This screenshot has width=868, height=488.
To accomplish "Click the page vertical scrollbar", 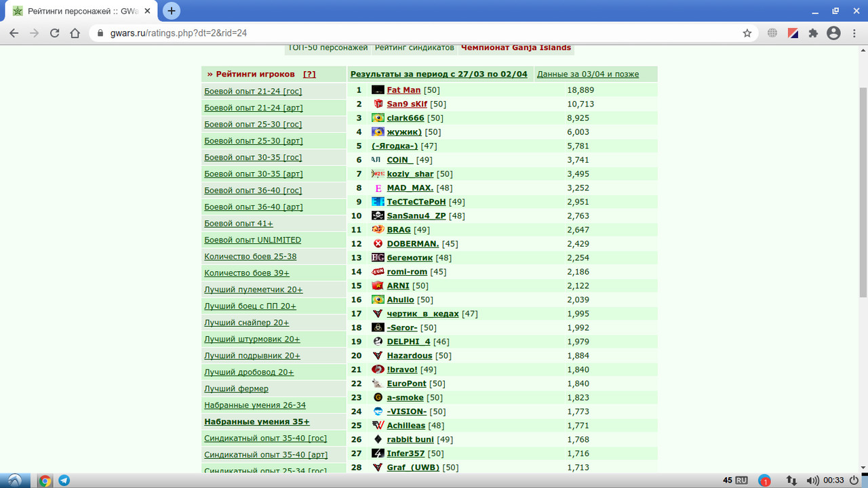I will pyautogui.click(x=863, y=192).
